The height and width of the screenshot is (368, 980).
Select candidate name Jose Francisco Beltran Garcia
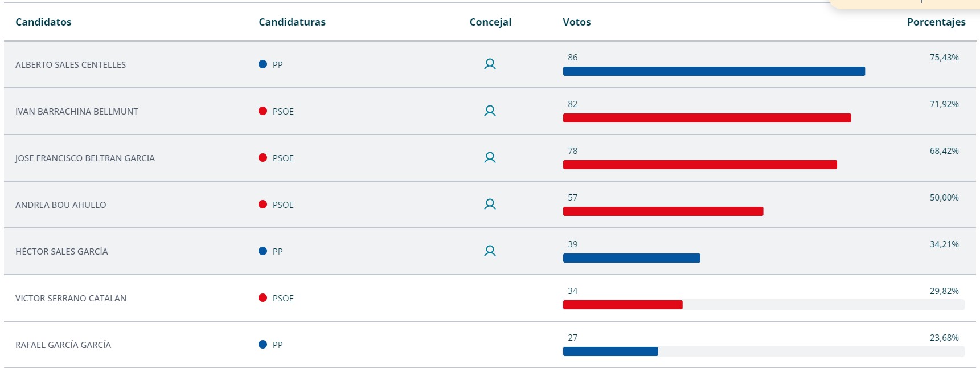point(85,158)
